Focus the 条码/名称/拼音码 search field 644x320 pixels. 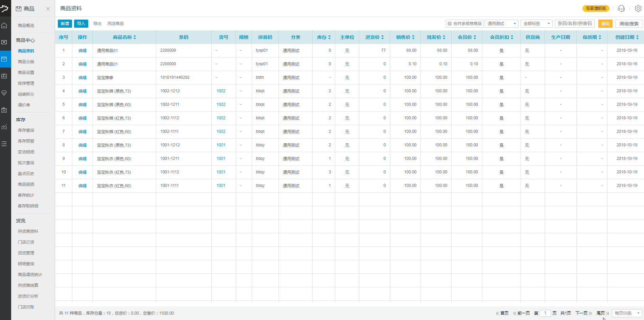(x=575, y=24)
